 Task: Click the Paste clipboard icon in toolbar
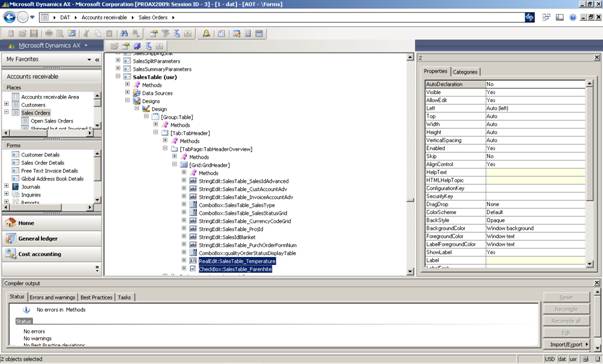tap(109, 34)
